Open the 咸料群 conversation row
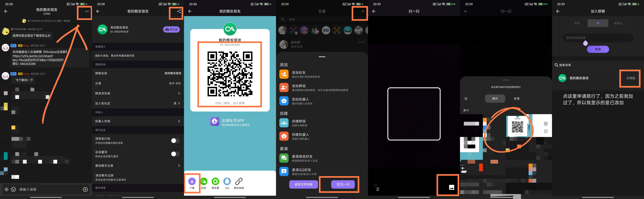 click(322, 44)
